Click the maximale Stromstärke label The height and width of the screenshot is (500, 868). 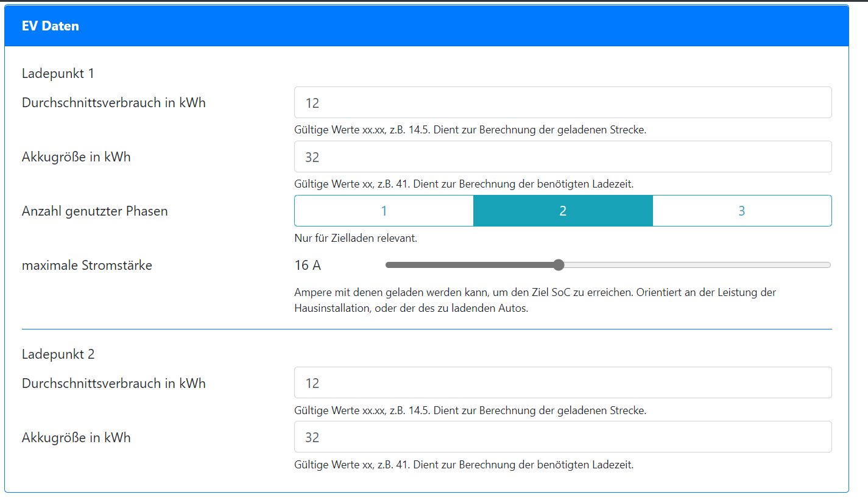coord(87,265)
